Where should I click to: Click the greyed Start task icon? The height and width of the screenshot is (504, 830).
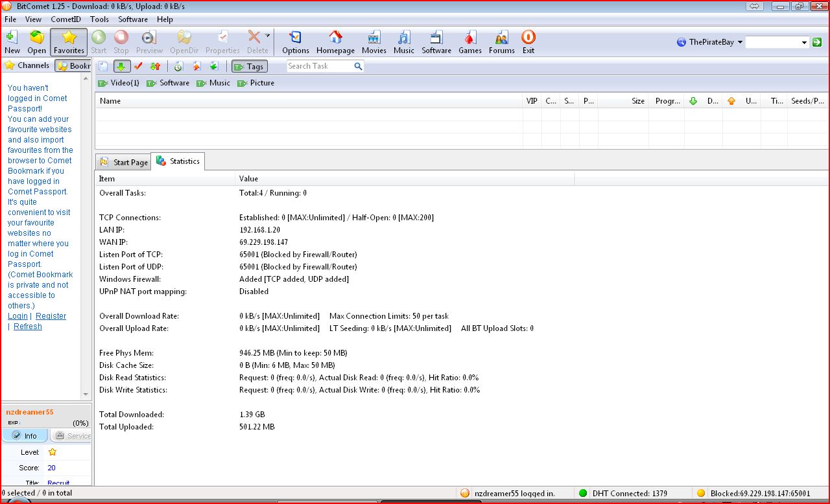point(99,41)
